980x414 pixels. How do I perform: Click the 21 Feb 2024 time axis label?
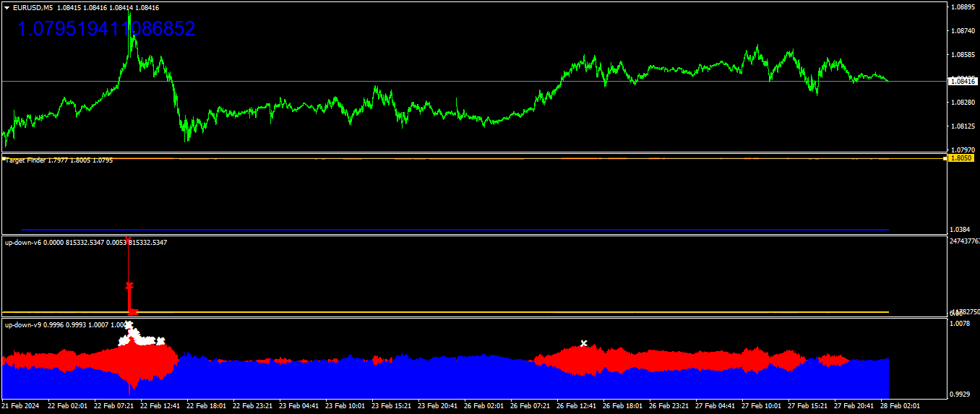[22, 406]
